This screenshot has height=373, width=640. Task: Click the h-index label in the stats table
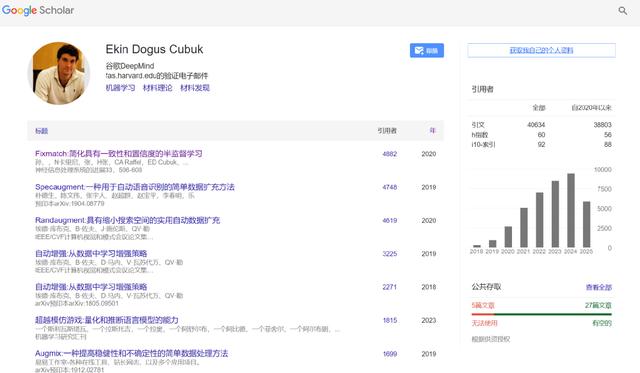click(x=480, y=135)
